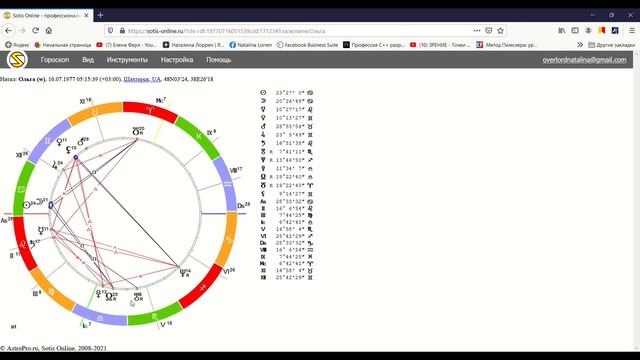Click the Ic 7 label below the chart
Viewport: 640px width, 360px height.
tap(87, 325)
